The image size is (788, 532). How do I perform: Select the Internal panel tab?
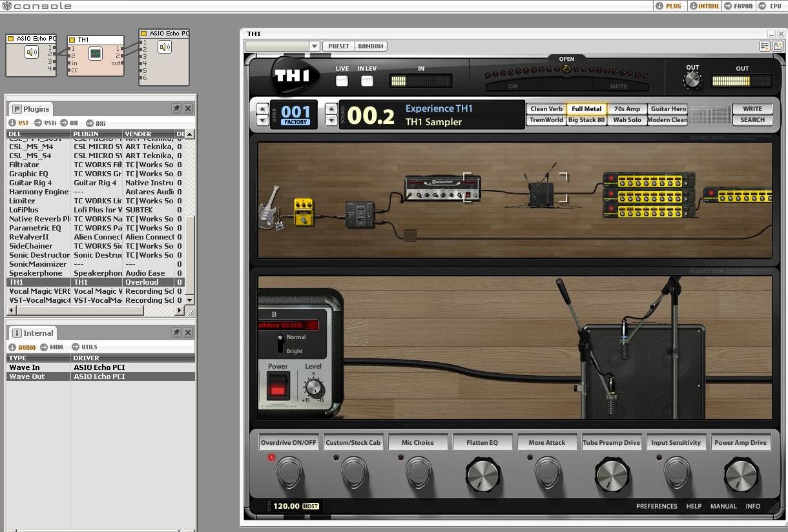point(32,333)
